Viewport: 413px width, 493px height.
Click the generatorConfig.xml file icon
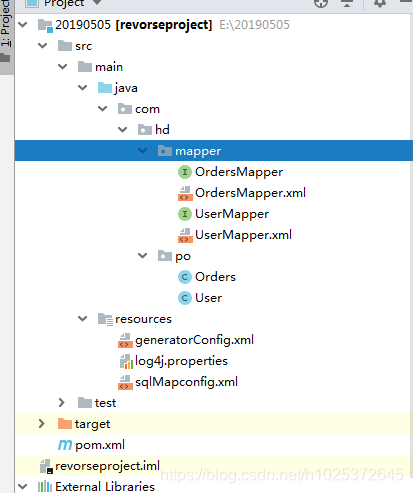tap(125, 340)
